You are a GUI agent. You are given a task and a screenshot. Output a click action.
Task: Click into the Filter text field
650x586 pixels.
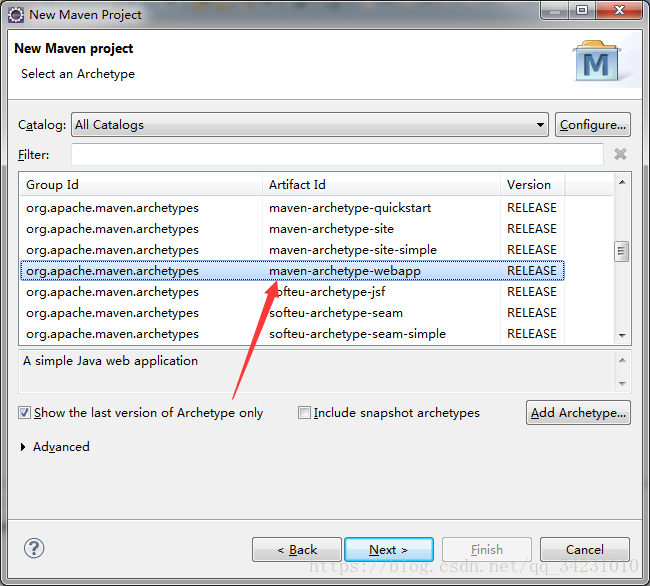click(x=337, y=155)
